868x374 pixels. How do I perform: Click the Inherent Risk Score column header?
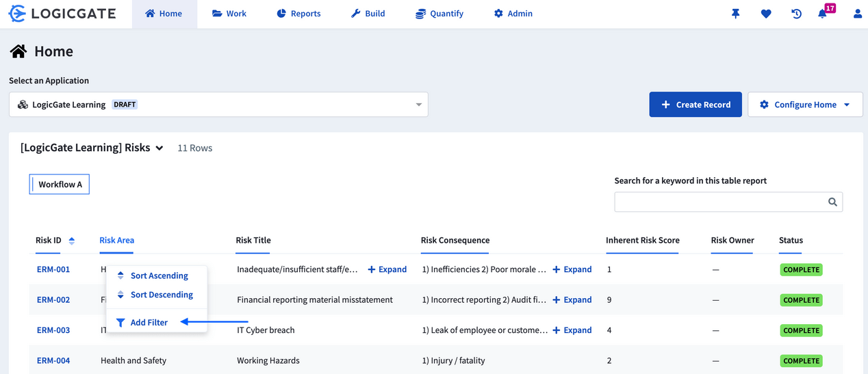pos(643,240)
